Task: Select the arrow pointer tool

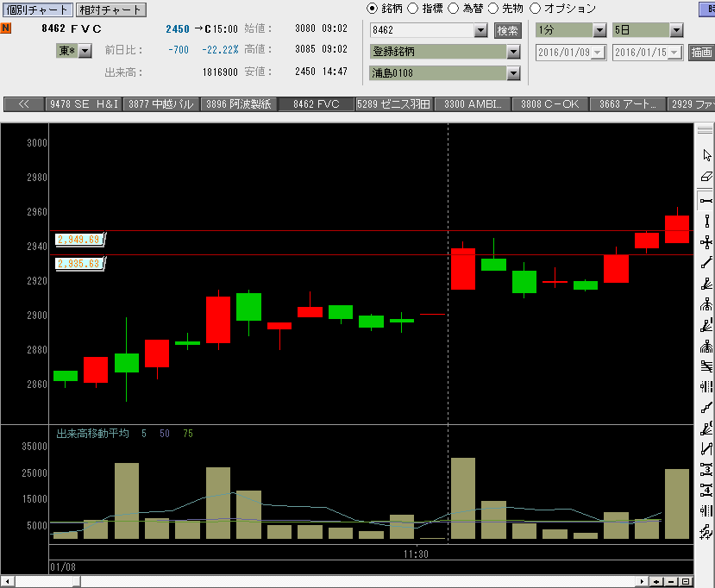Action: pyautogui.click(x=706, y=155)
